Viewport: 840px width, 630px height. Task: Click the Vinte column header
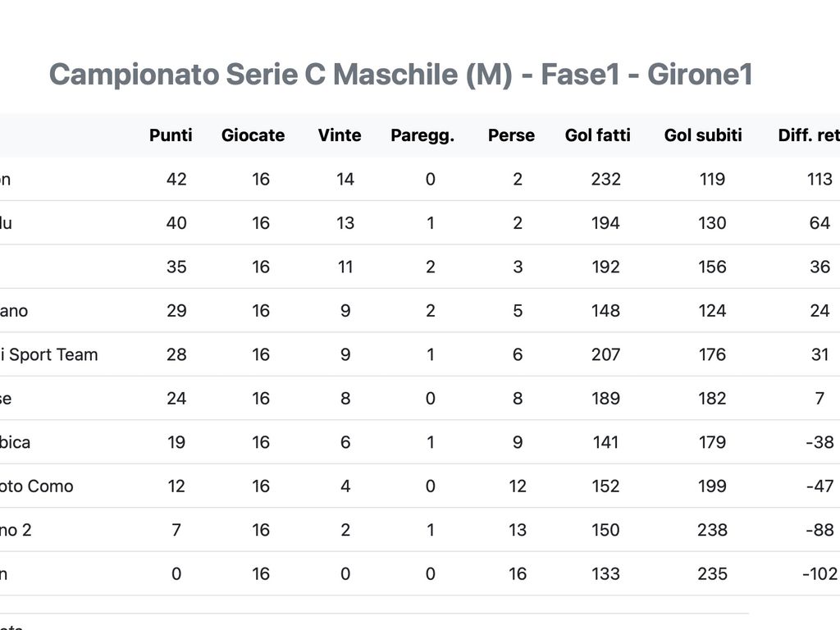tap(340, 135)
